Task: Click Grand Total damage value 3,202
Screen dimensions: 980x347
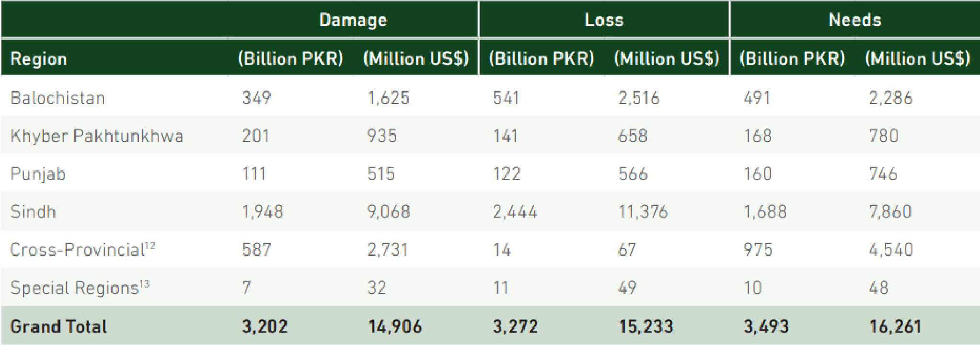Action: pos(265,326)
